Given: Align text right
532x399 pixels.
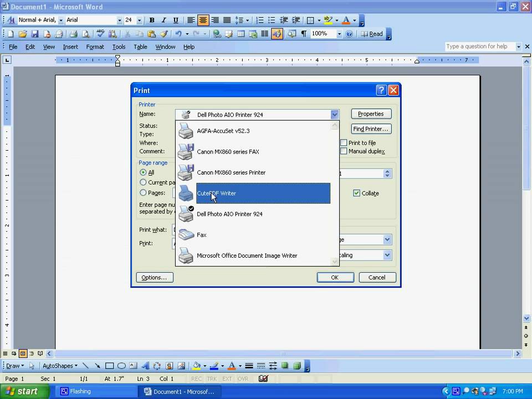Looking at the screenshot, I should pos(215,21).
